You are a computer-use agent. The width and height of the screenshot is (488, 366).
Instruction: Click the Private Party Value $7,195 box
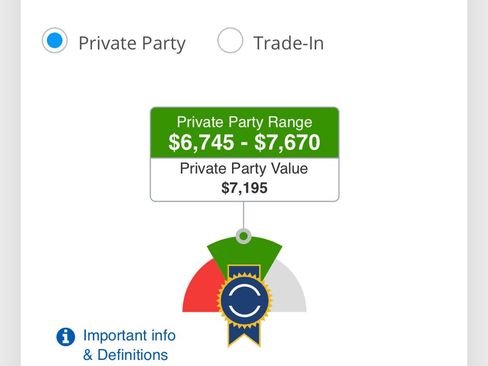coord(245,179)
